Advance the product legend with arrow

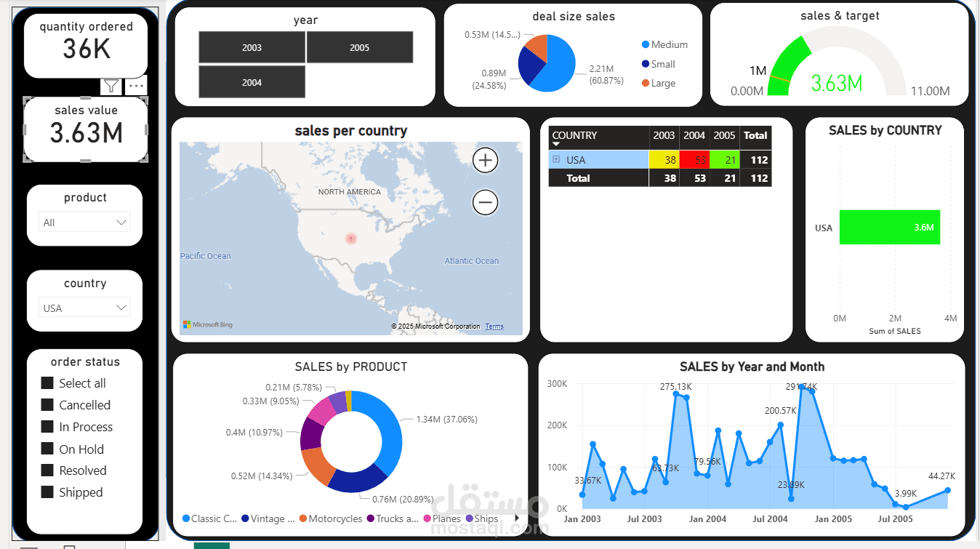[x=517, y=518]
